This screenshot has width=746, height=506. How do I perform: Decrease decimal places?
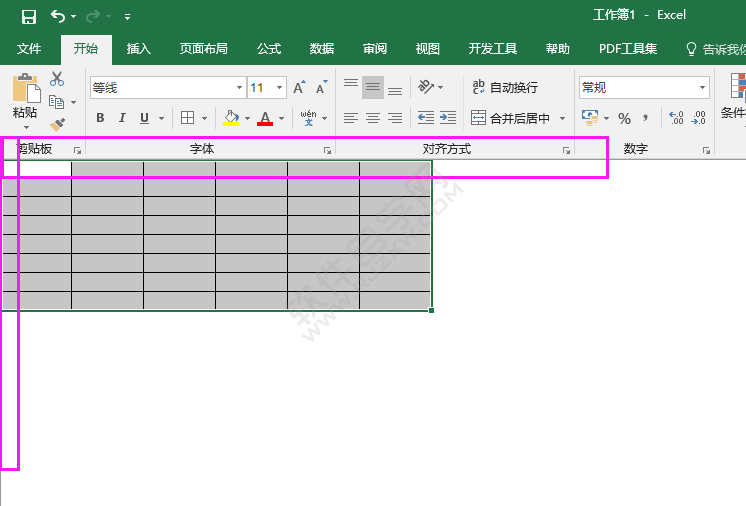point(698,117)
